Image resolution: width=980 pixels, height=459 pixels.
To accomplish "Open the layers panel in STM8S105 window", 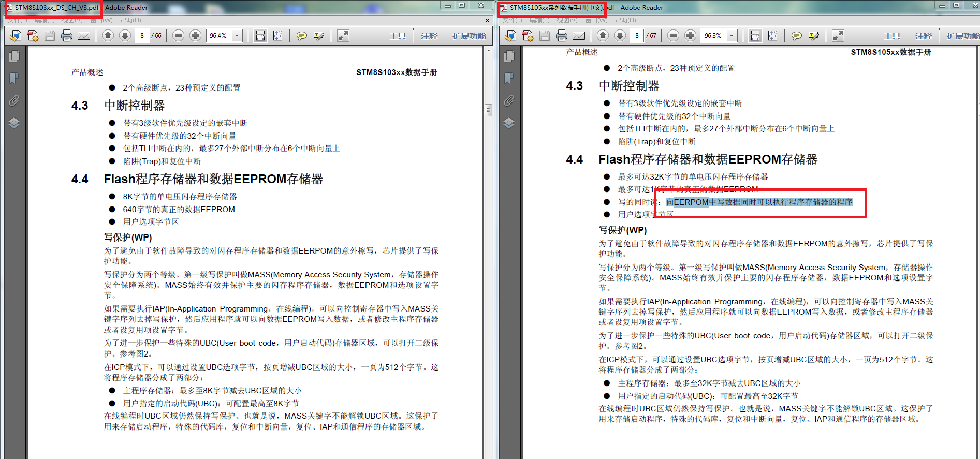I will (x=509, y=123).
